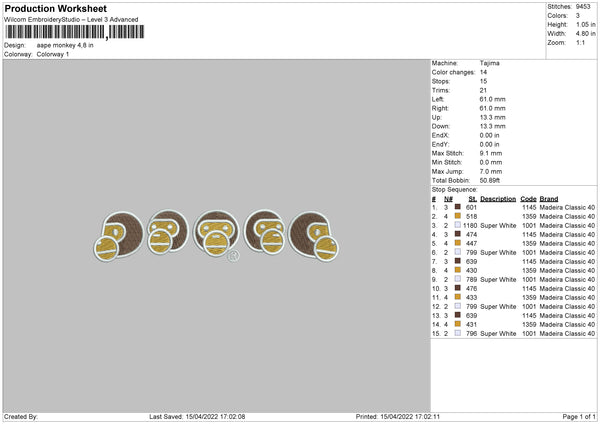Screen dimensions: 600x424
Task: Click the white swatch in stop row 15
Action: pyautogui.click(x=457, y=333)
